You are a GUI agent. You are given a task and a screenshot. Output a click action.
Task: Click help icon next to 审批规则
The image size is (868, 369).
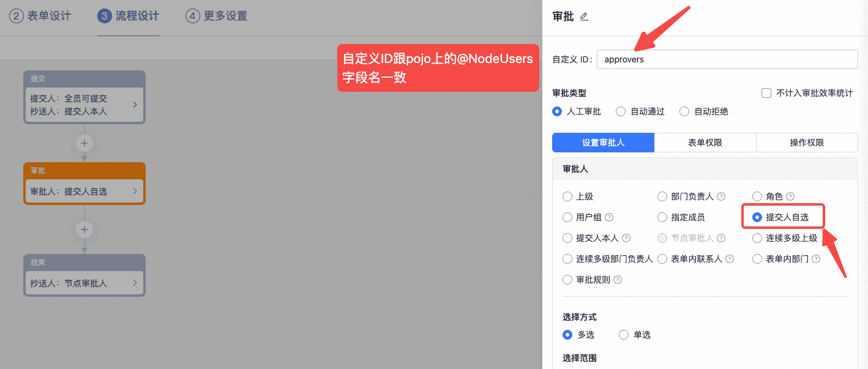[618, 280]
